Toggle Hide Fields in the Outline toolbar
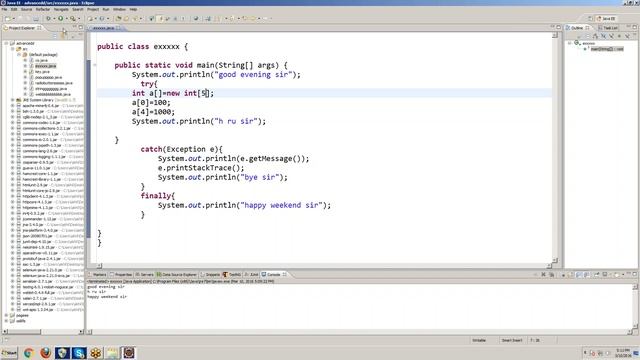 pos(603,36)
